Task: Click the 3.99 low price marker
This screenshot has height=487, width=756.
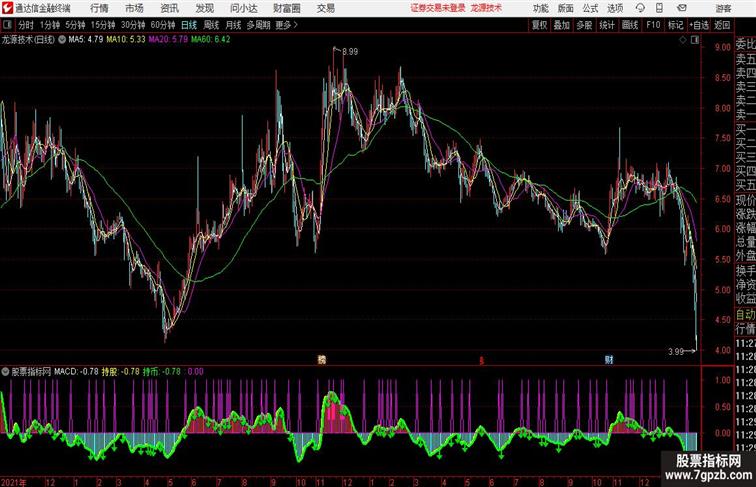Action: click(x=676, y=352)
